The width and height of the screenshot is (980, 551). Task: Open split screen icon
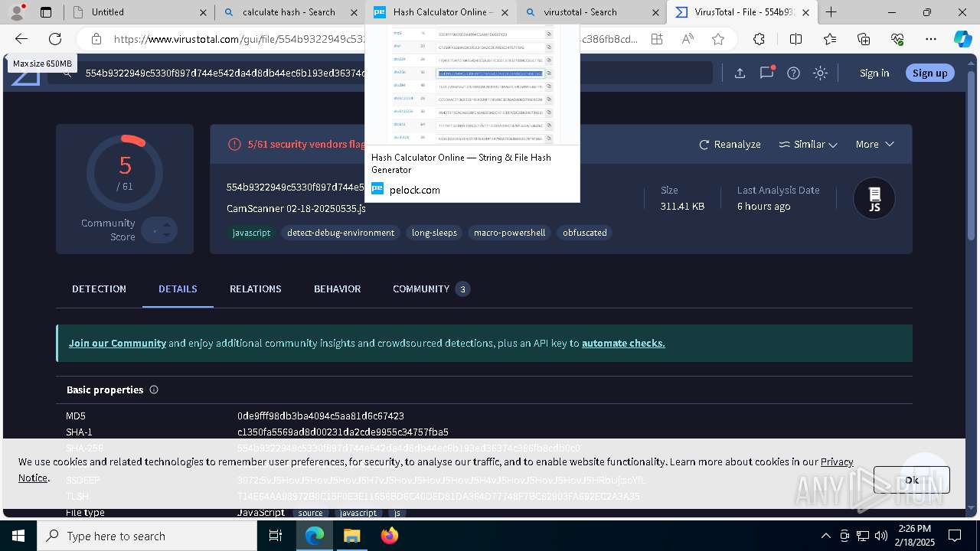(x=795, y=39)
